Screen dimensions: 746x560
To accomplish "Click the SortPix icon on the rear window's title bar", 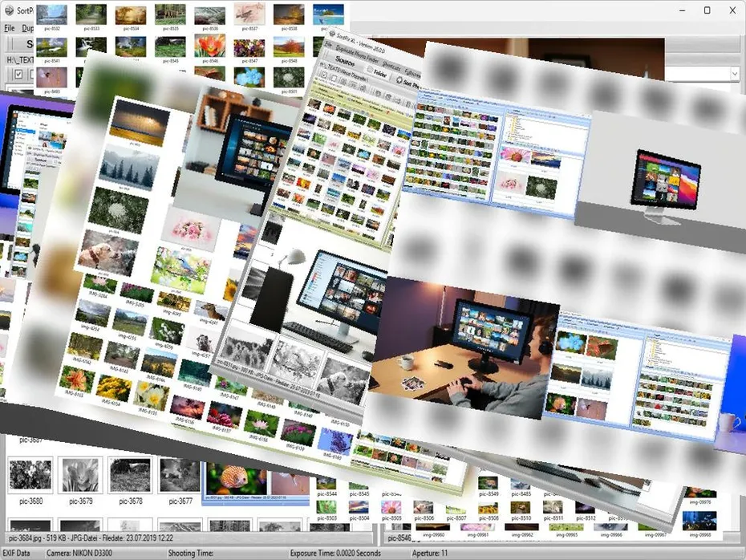I will coord(7,11).
